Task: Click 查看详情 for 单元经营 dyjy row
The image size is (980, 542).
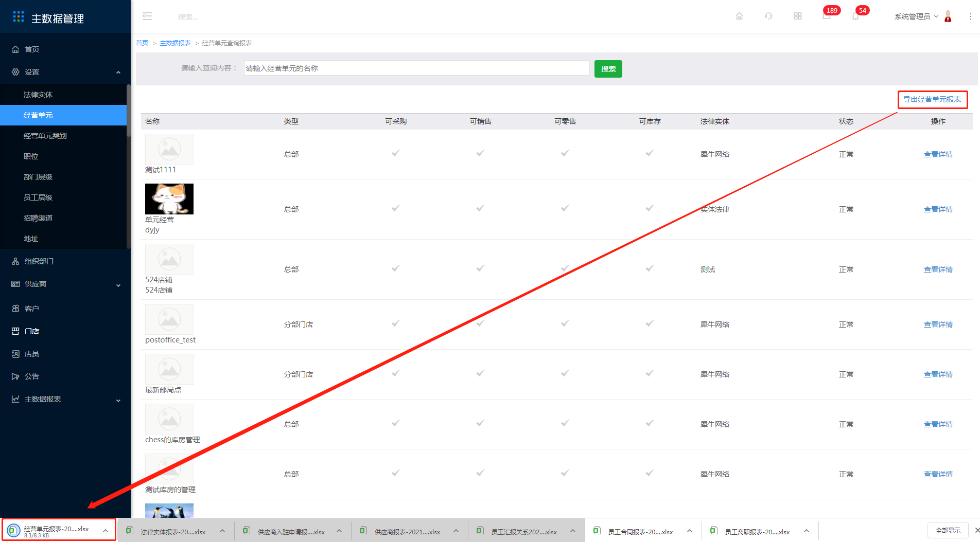Action: pyautogui.click(x=938, y=209)
